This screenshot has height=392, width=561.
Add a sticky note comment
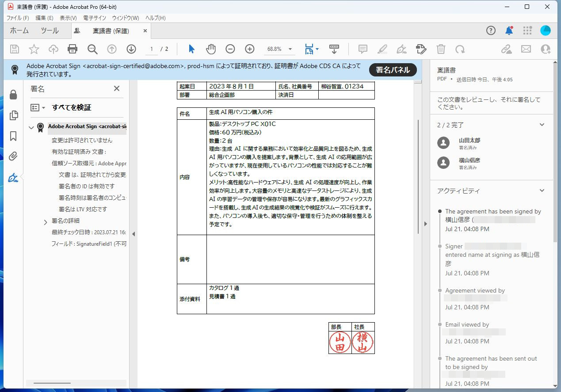point(363,49)
